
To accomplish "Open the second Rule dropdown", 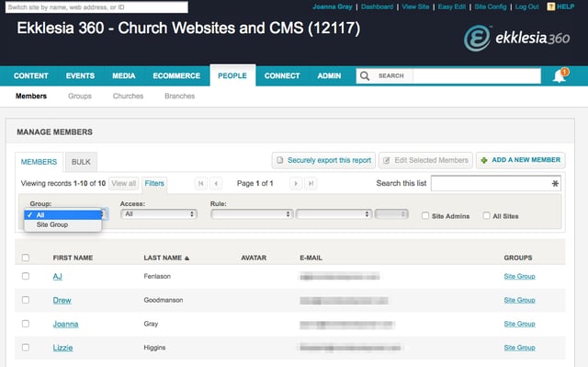I will tap(334, 214).
